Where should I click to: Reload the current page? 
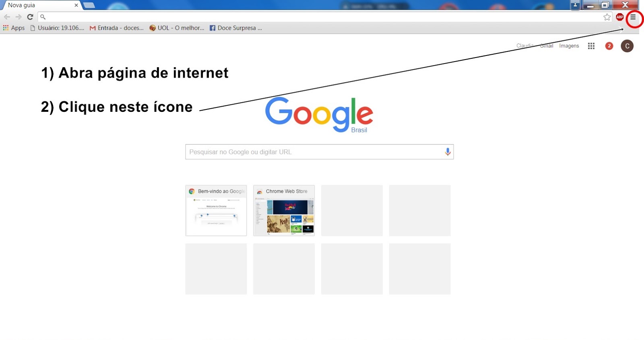click(x=30, y=17)
